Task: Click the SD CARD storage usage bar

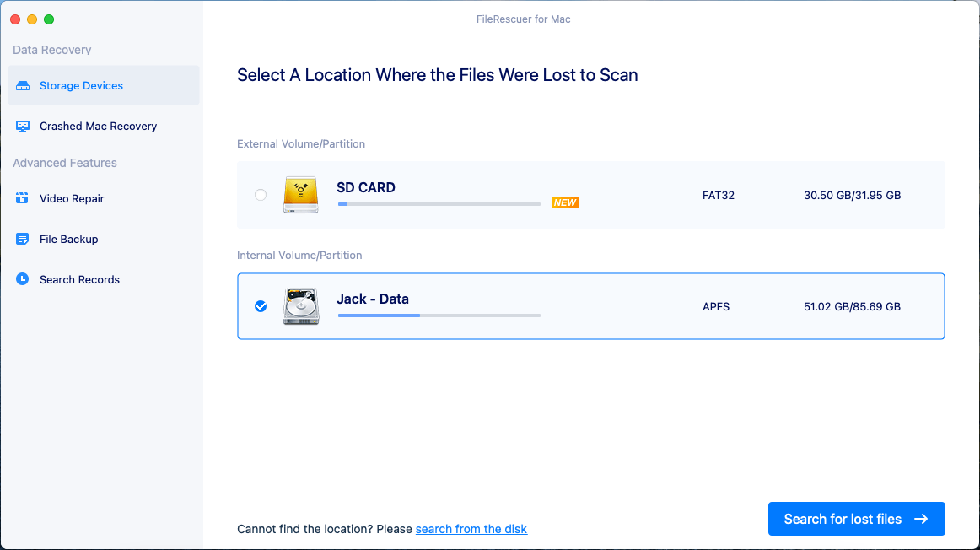Action: 439,203
